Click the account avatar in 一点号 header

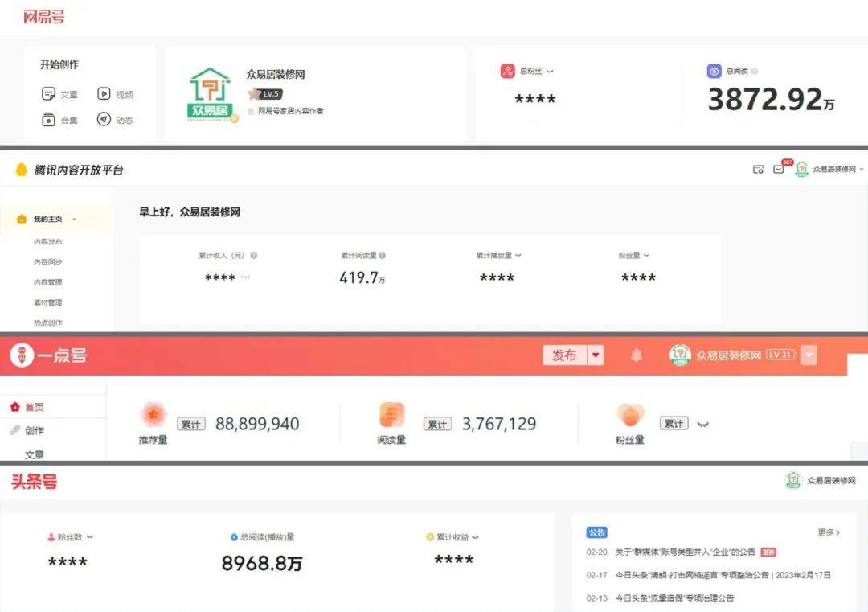pyautogui.click(x=680, y=355)
